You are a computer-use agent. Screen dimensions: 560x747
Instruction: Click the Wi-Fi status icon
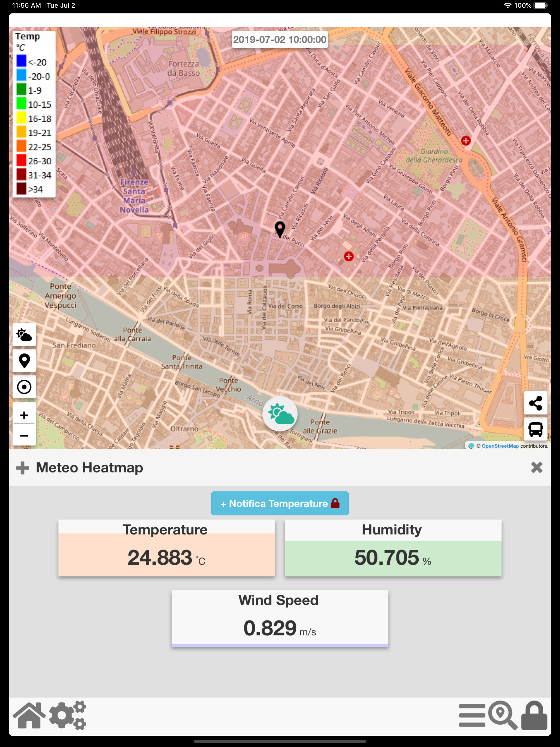[507, 5]
